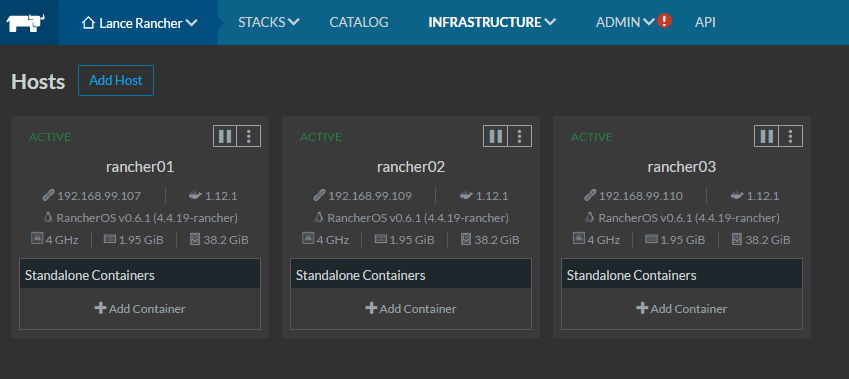Click the 38.2 GiB value on rancher01
Image resolution: width=849 pixels, height=379 pixels.
click(226, 239)
